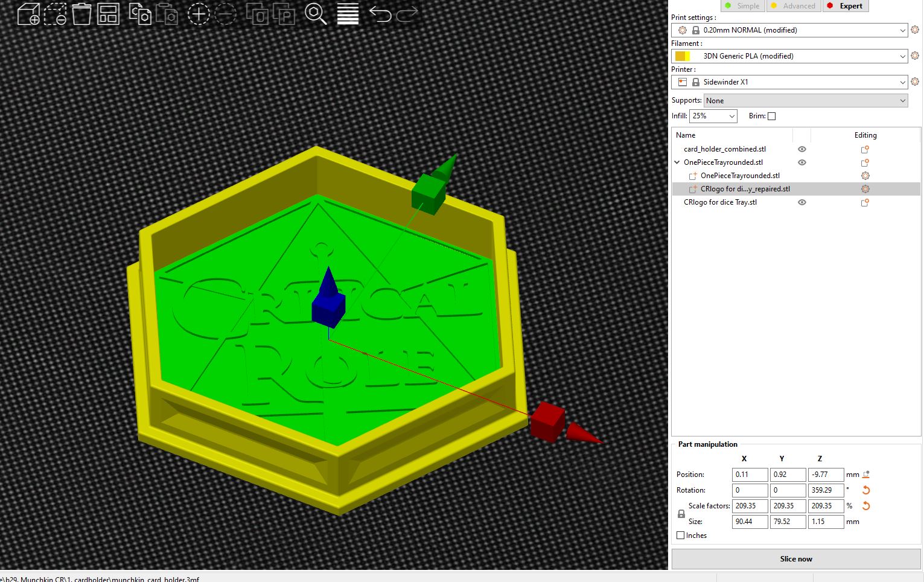
Task: Collapse the OnePieceTrayrounded.stl object tree
Action: (x=677, y=162)
